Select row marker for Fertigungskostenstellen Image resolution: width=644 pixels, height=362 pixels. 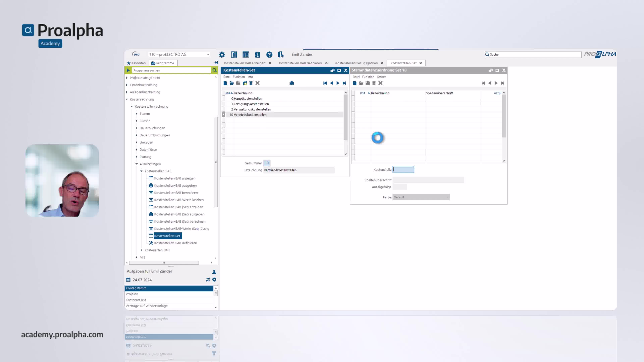coord(224,104)
